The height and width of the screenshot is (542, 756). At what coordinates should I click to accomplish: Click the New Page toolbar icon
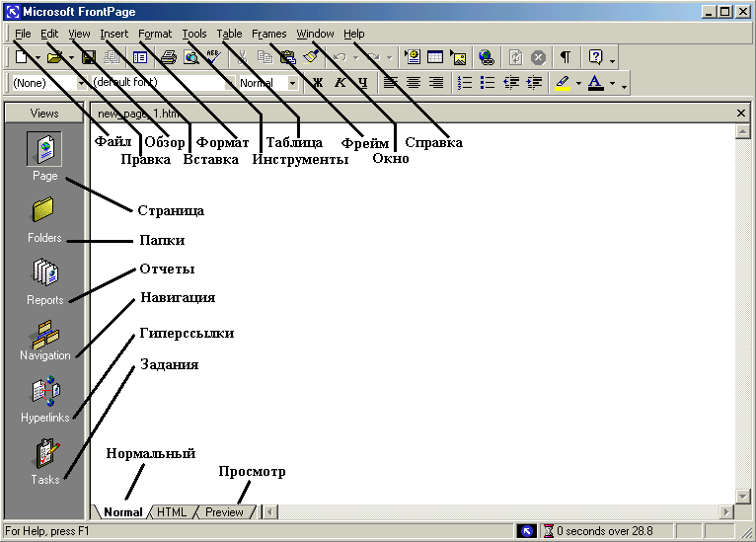click(21, 57)
